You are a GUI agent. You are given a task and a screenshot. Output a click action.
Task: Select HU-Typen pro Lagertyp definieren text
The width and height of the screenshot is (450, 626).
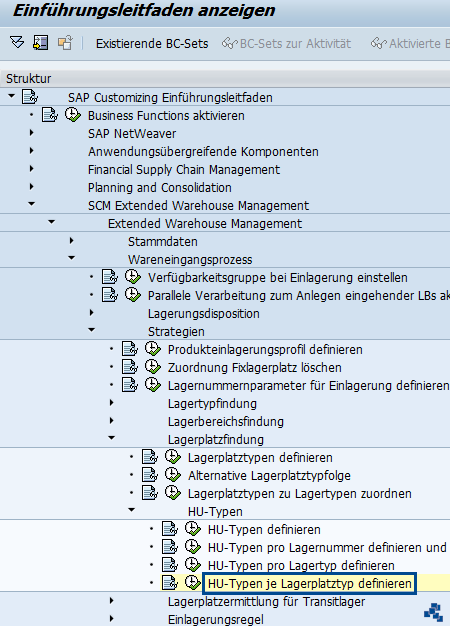coord(301,566)
